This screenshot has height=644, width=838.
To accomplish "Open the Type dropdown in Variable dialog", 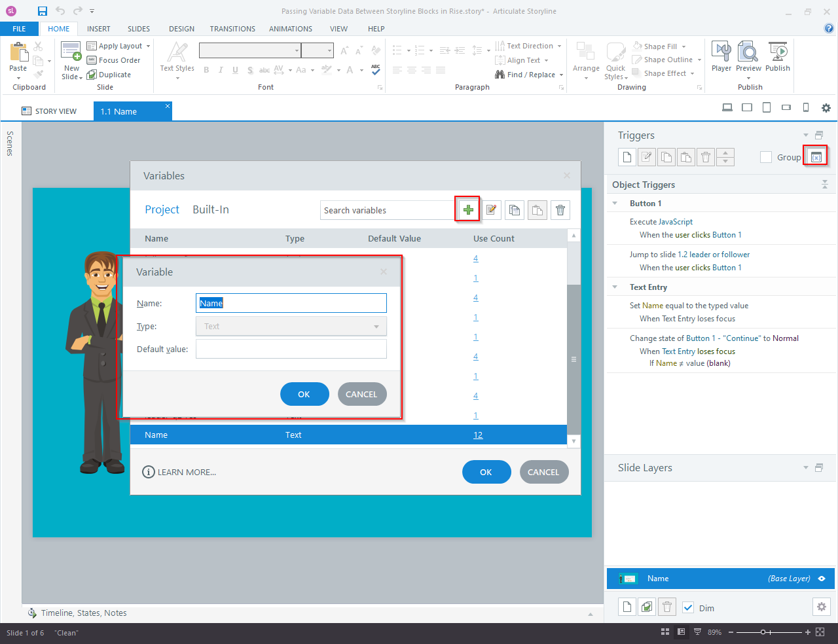I will pos(291,326).
